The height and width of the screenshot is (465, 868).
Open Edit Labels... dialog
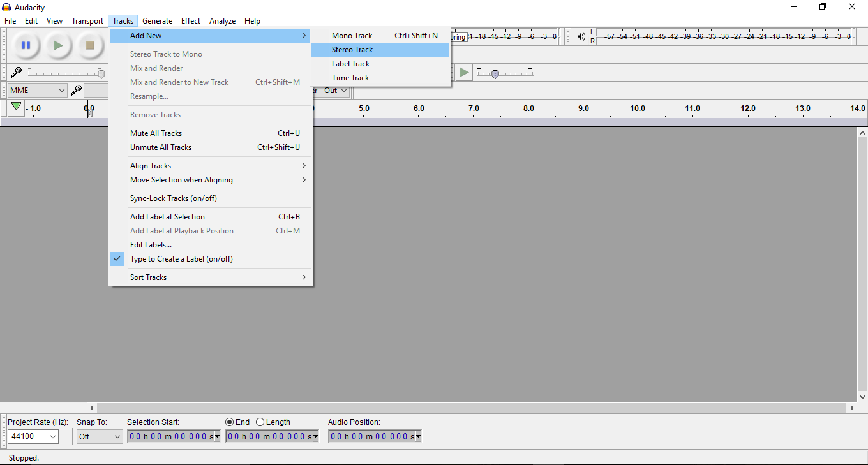click(211, 245)
